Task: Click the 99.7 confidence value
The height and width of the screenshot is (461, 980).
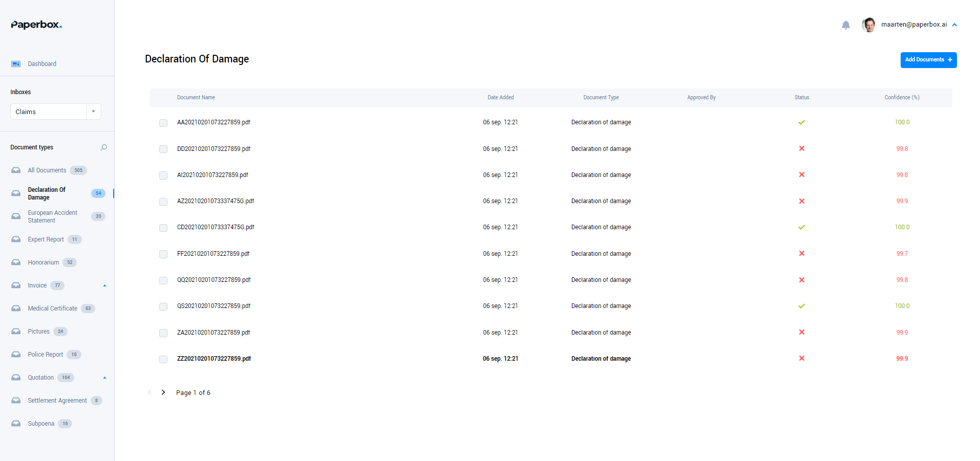Action: tap(902, 254)
